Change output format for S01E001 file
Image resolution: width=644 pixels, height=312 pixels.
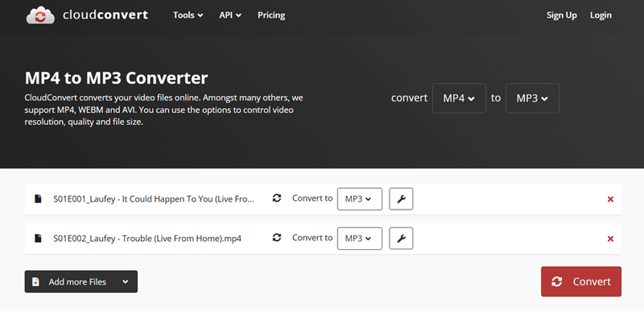coord(359,199)
